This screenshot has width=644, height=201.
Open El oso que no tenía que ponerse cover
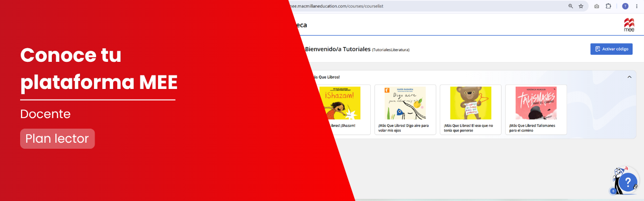(470, 103)
